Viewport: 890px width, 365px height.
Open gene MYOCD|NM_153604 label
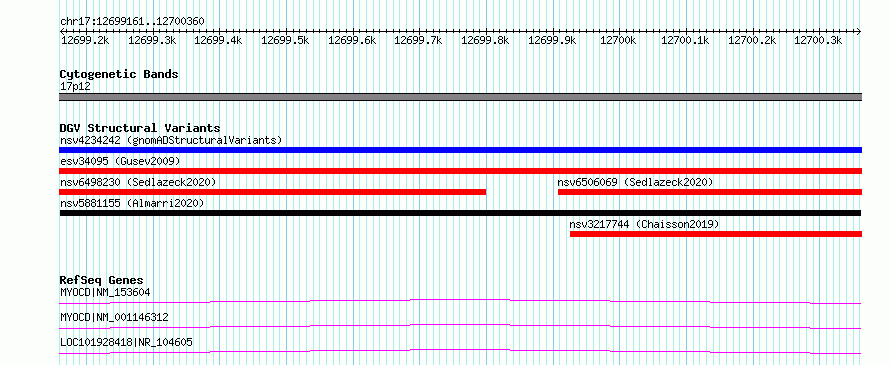(105, 292)
